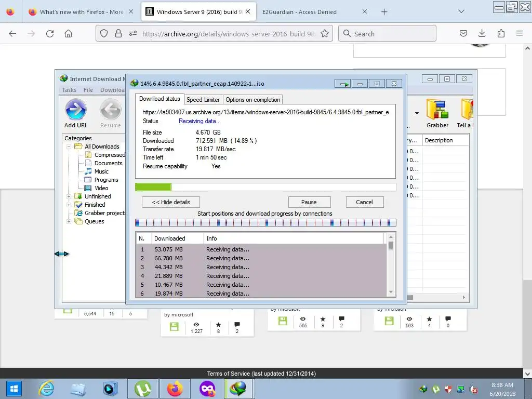The height and width of the screenshot is (399, 532).
Task: Click the Firefox back arrow
Action: 12,34
